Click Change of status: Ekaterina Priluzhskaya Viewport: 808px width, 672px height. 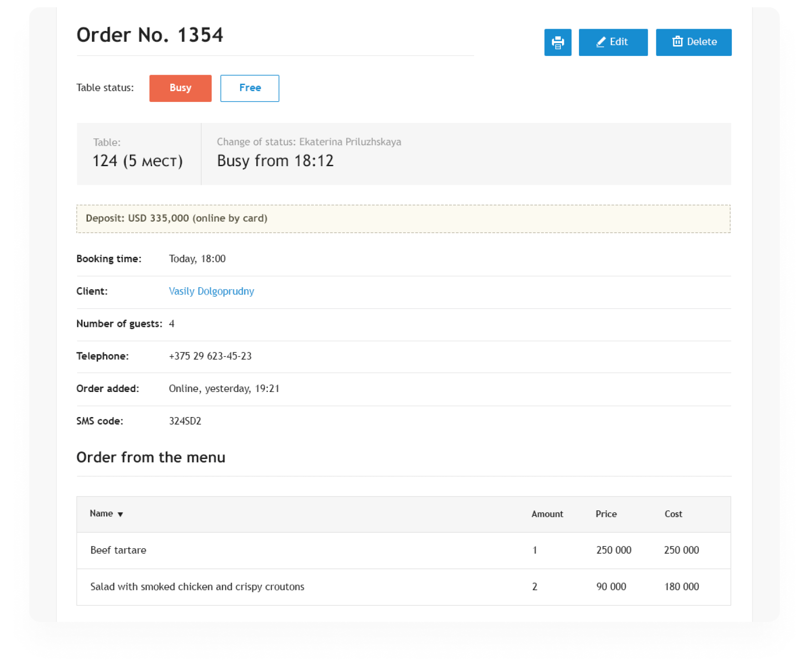[309, 142]
